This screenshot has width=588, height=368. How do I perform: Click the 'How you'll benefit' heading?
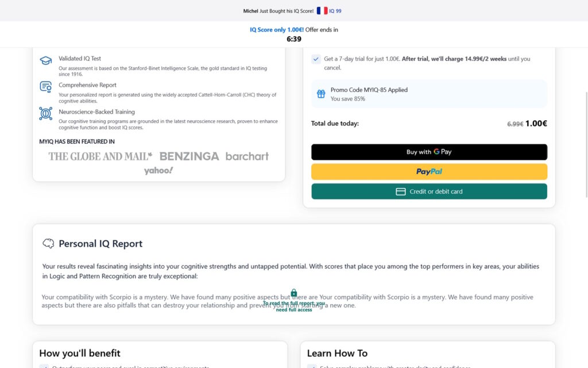pyautogui.click(x=79, y=354)
